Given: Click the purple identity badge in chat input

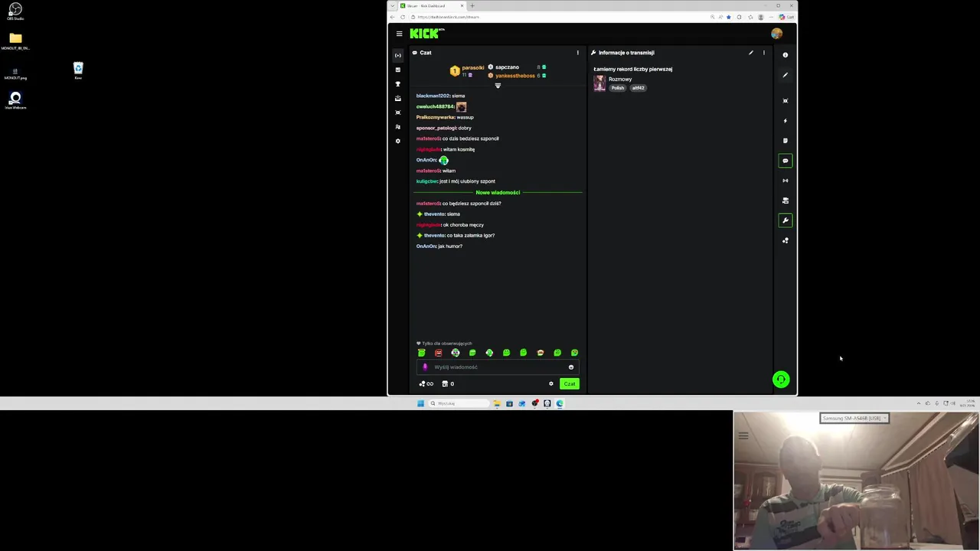Looking at the screenshot, I should point(425,367).
